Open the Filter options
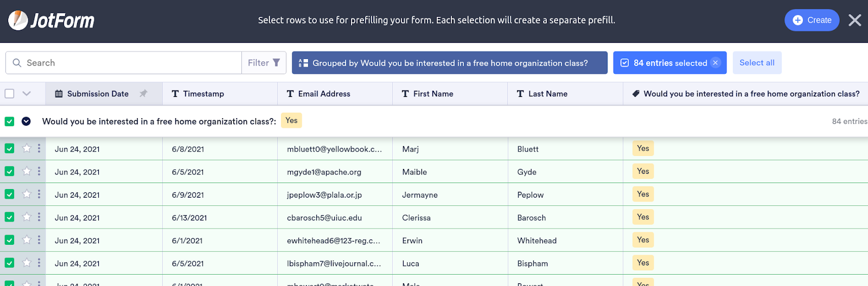 pos(264,63)
